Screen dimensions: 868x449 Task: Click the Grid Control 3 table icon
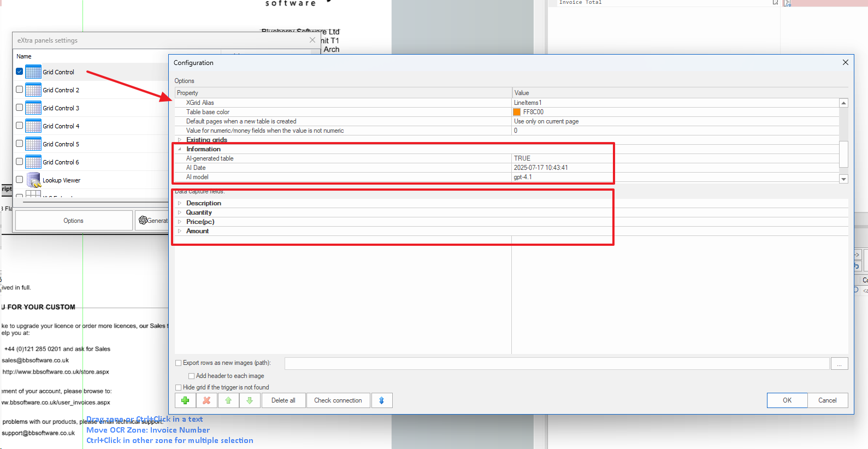[x=33, y=108]
